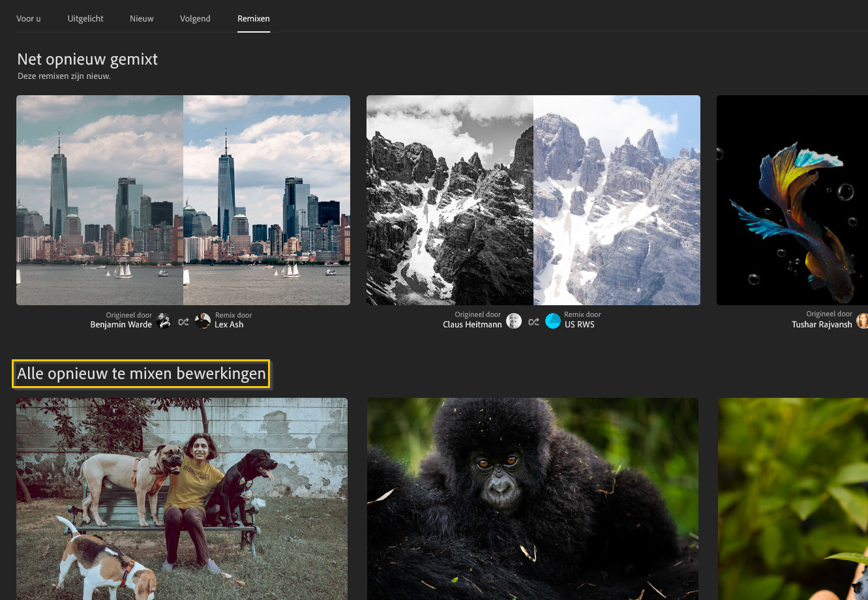The image size is (868, 600).
Task: Open Benjamin Warde's avatar icon
Action: tap(164, 321)
